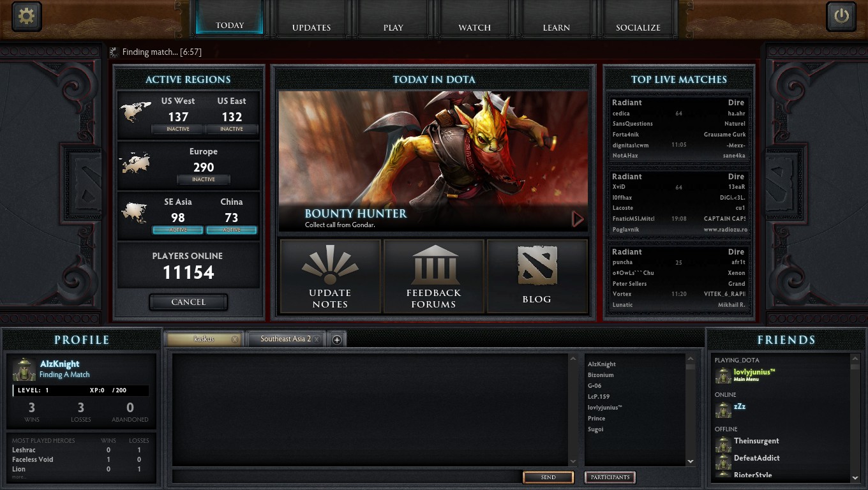868x490 pixels.
Task: Select the kaskus chat tab
Action: point(204,339)
